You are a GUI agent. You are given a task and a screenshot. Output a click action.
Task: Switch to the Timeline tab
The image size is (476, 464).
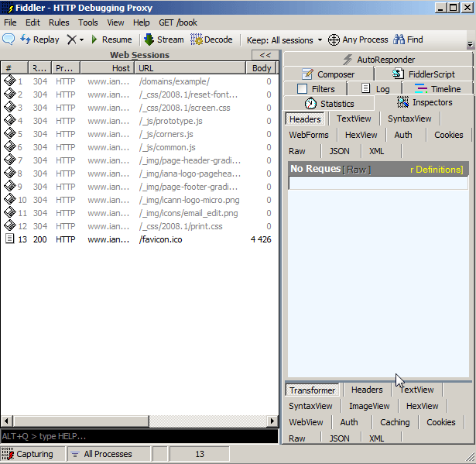coord(437,89)
